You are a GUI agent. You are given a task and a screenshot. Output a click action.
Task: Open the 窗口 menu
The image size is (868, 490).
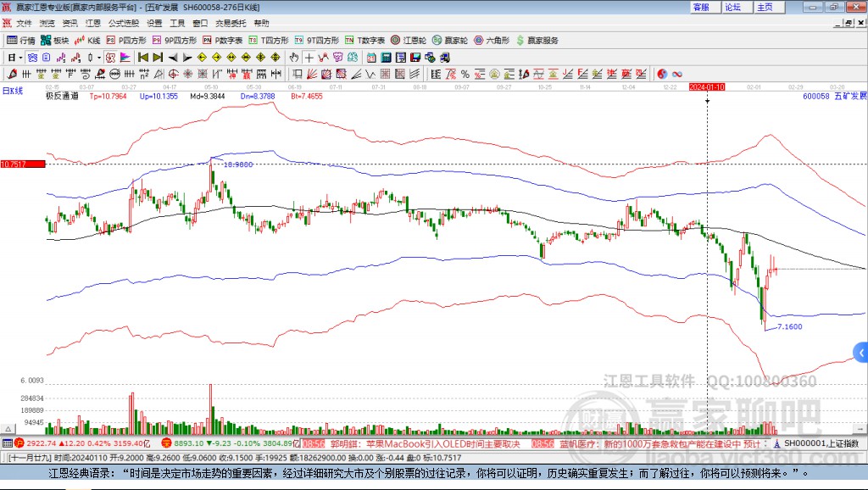pos(200,23)
